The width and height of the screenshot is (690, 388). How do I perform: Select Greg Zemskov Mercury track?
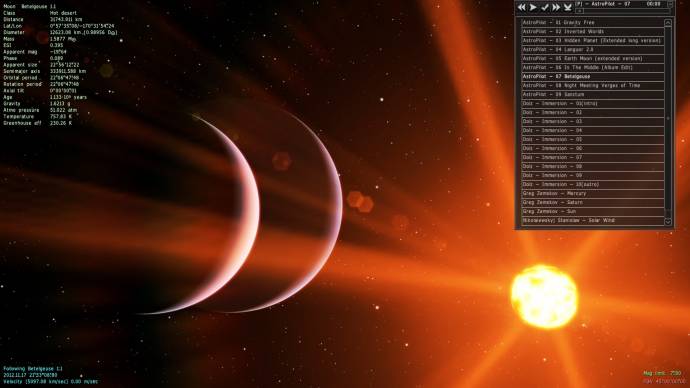[x=592, y=194]
